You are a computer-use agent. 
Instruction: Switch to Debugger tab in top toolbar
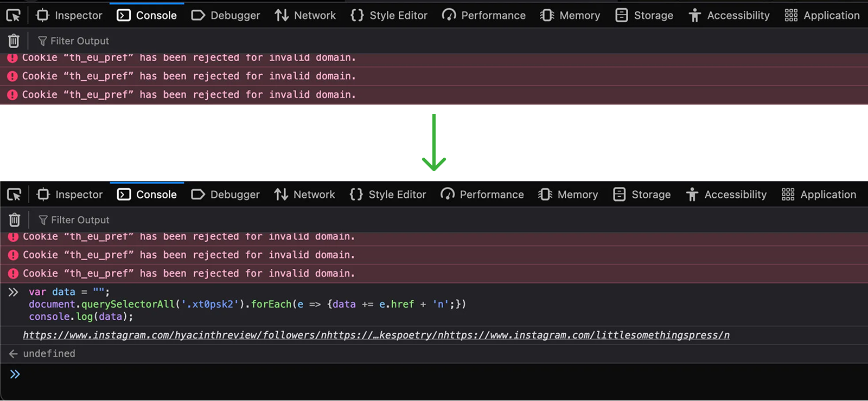226,15
